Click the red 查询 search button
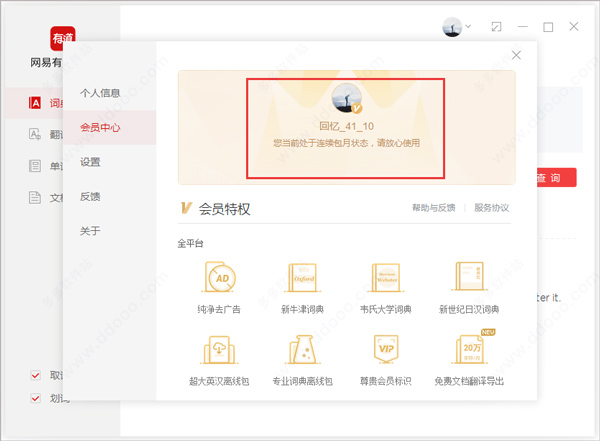This screenshot has height=441, width=600. click(557, 177)
